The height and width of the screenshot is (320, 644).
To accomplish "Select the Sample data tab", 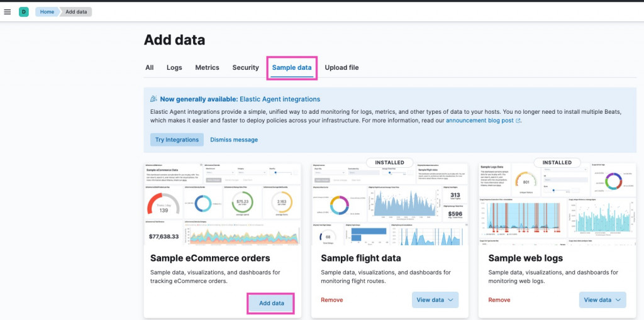I will (292, 67).
